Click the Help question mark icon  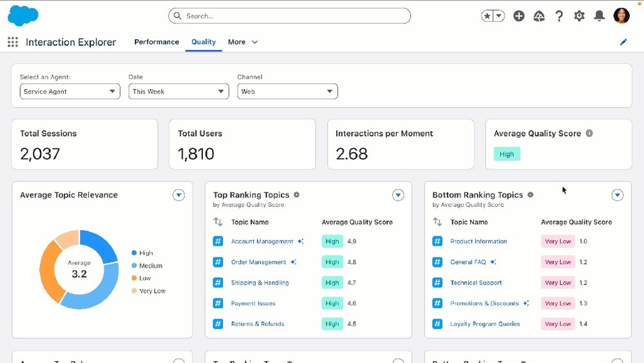pyautogui.click(x=559, y=16)
